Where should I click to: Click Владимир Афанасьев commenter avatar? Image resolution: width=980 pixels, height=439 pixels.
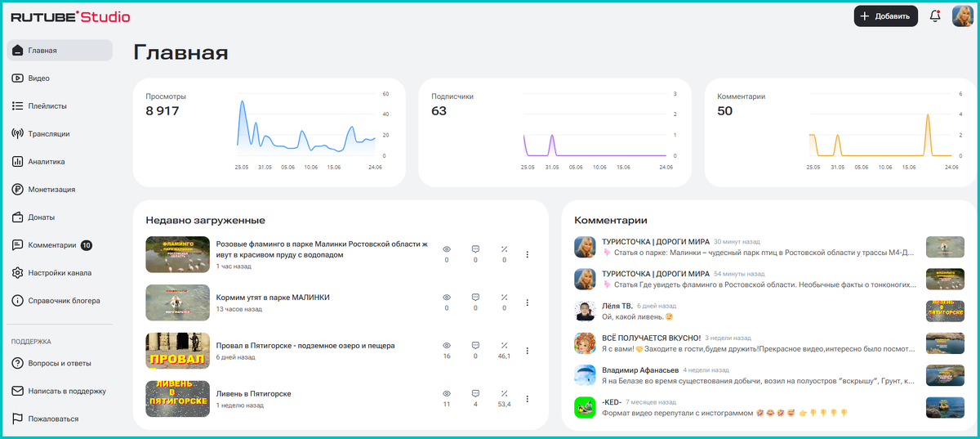pyautogui.click(x=584, y=374)
